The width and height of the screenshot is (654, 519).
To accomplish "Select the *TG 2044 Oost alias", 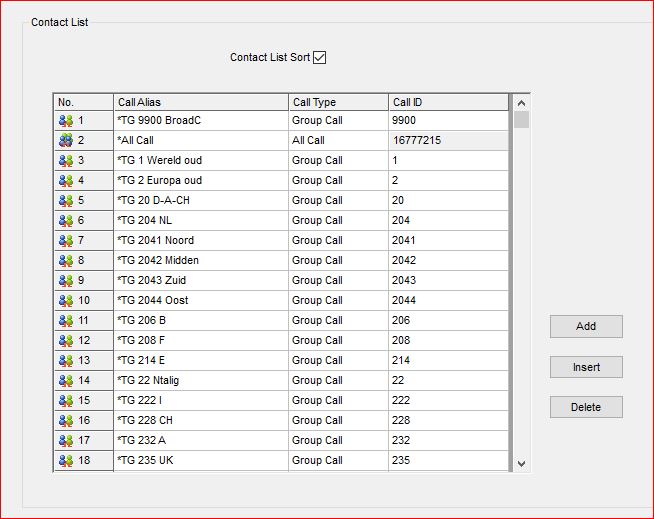I will (x=201, y=301).
